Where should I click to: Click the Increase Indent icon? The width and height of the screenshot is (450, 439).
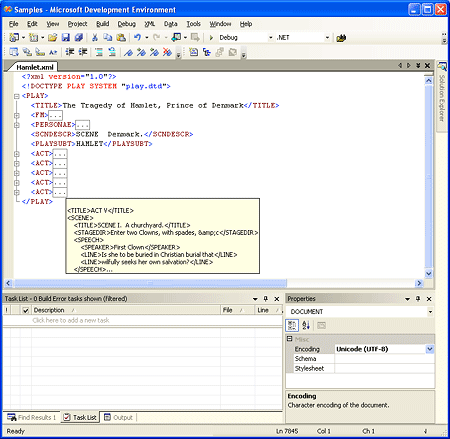pos(83,52)
